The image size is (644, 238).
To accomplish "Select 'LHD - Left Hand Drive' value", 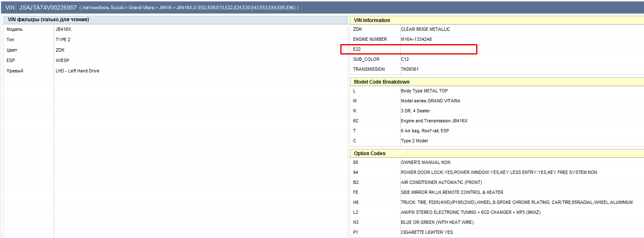I will [78, 71].
